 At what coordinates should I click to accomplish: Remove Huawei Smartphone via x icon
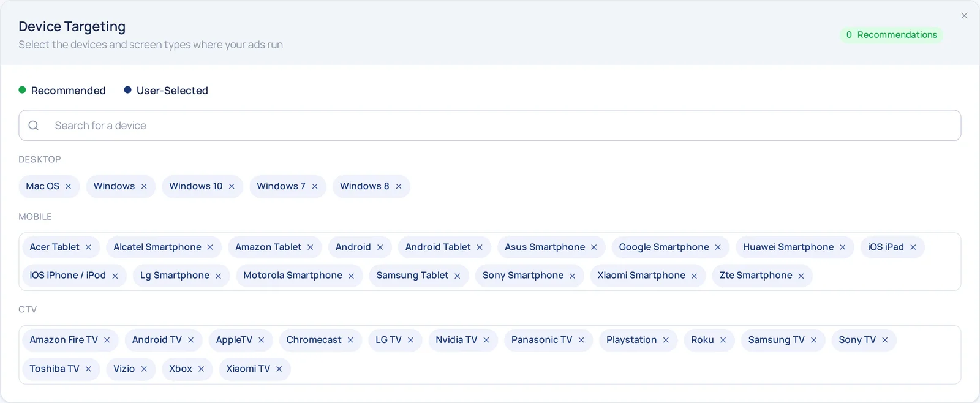coord(843,247)
